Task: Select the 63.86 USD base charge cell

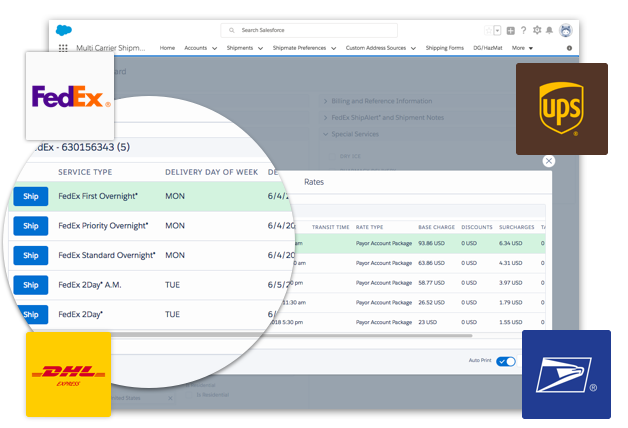Action: [x=431, y=263]
